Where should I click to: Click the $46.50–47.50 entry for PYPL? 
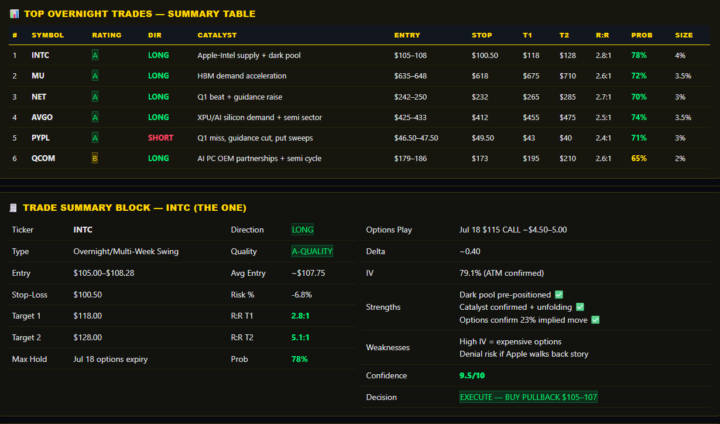point(416,138)
